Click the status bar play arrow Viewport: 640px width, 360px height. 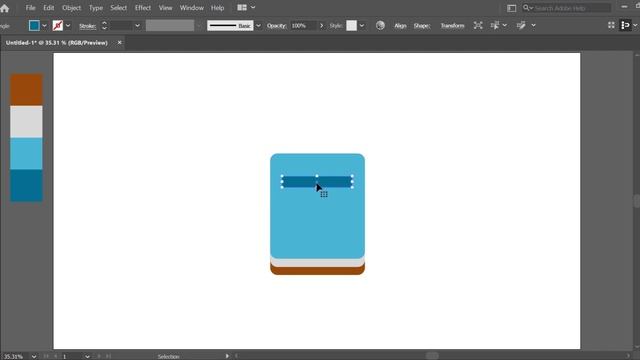(x=227, y=356)
